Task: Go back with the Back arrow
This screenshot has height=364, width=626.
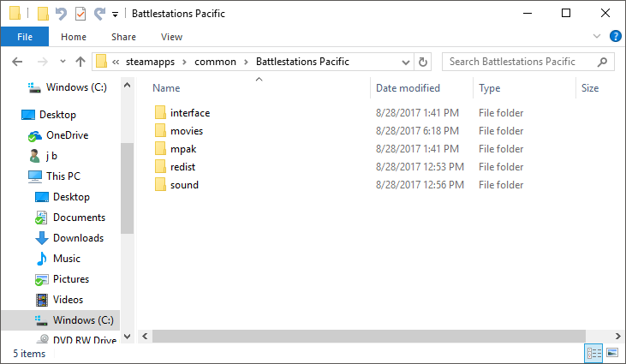Action: point(17,62)
